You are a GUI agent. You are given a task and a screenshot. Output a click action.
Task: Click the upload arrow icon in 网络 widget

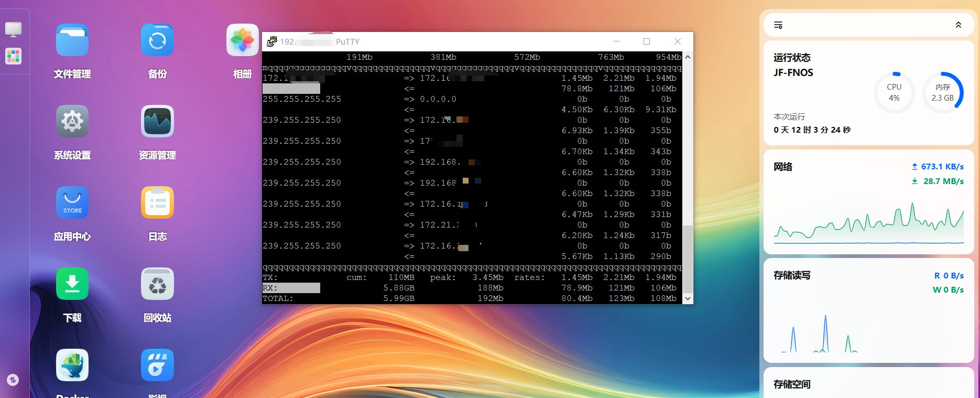(x=914, y=166)
